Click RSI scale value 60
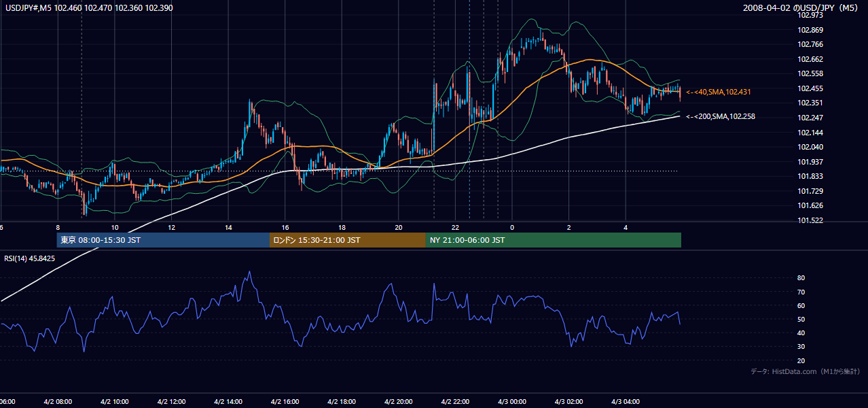Screen dimensions: 868x408 801,305
